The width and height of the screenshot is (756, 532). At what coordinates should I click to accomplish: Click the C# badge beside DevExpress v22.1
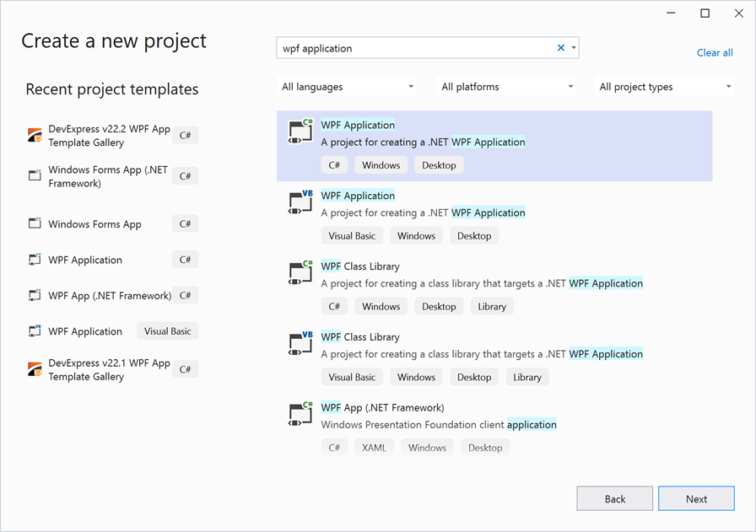coord(185,369)
